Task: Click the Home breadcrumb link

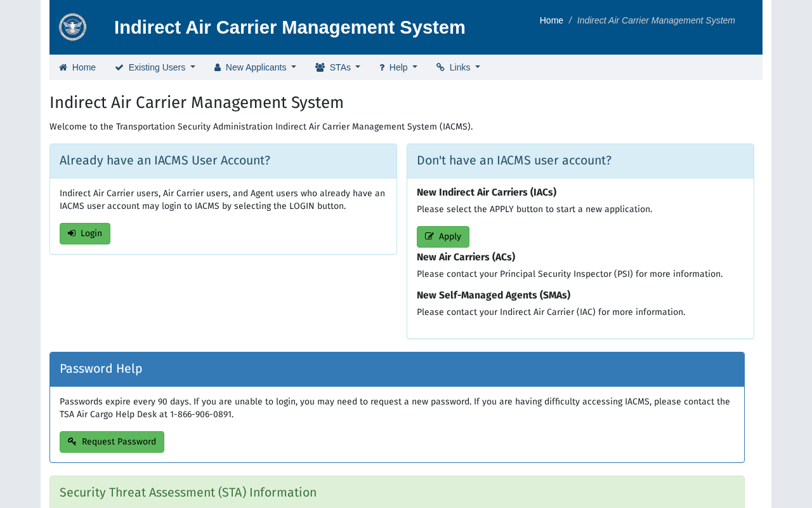Action: tap(551, 20)
